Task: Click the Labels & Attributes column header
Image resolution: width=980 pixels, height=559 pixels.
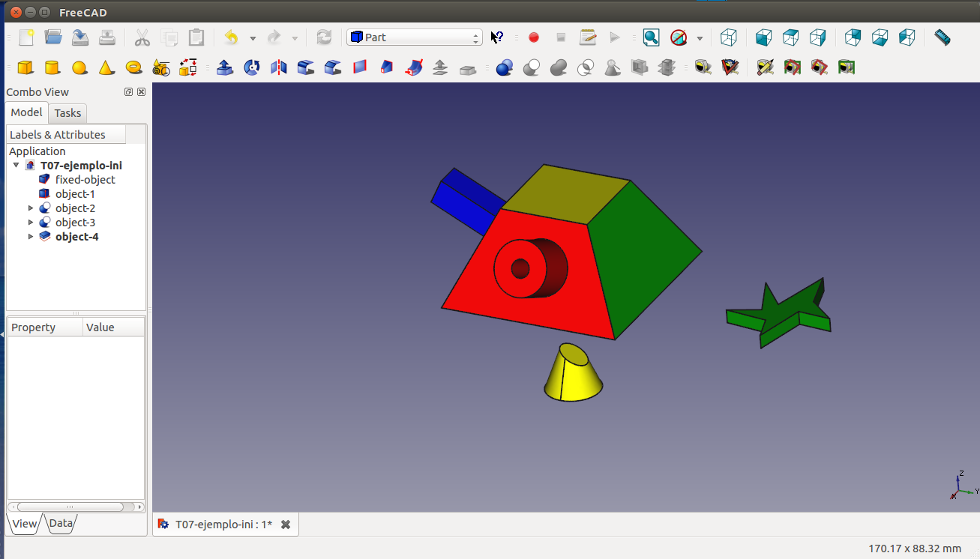Action: pos(66,135)
